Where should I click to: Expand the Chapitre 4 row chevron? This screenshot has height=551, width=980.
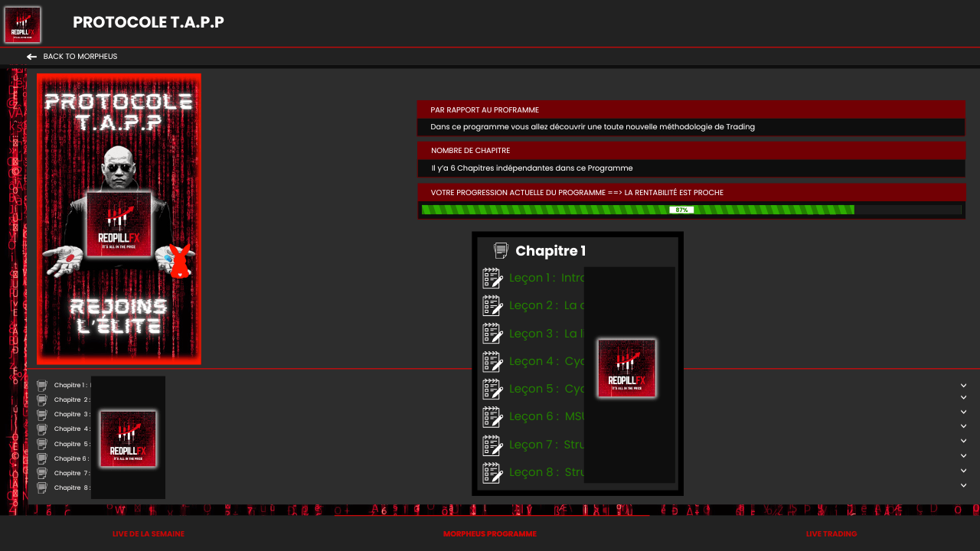(x=964, y=426)
